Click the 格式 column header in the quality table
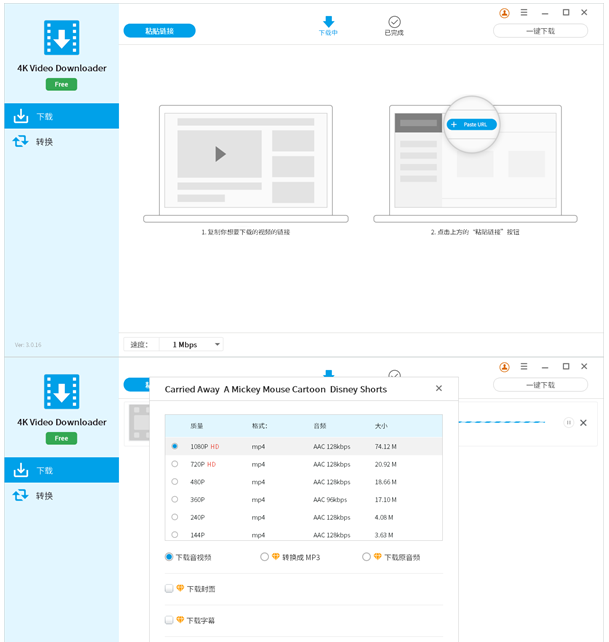The image size is (609, 642). (260, 426)
